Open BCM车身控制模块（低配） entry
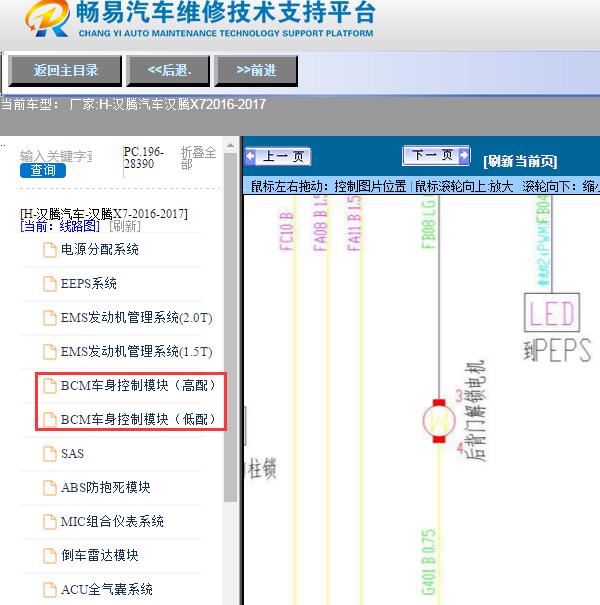The image size is (600, 605). tap(138, 419)
